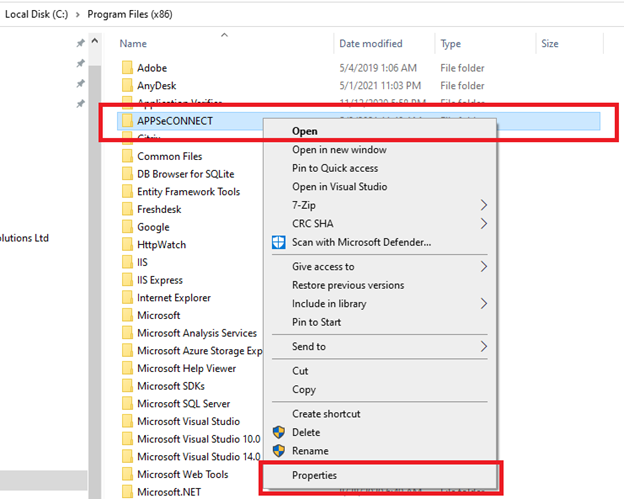Choose Pin to Quick access

click(335, 168)
